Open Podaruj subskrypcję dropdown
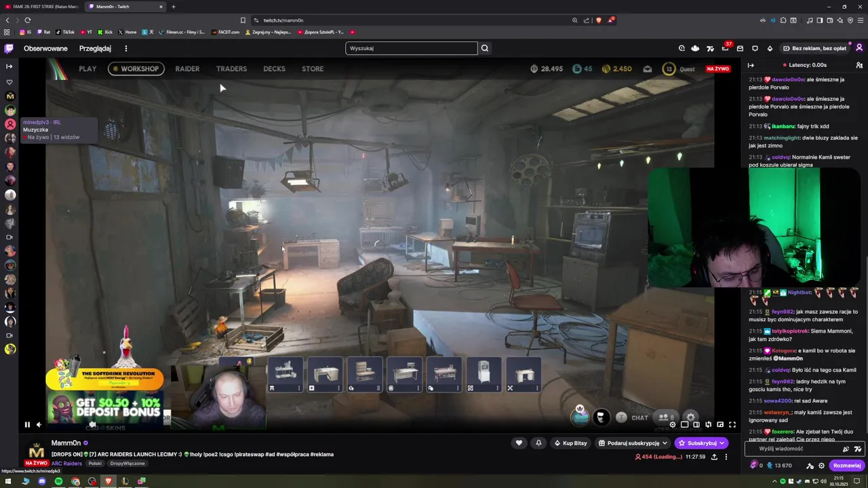The width and height of the screenshot is (868, 488). [633, 443]
